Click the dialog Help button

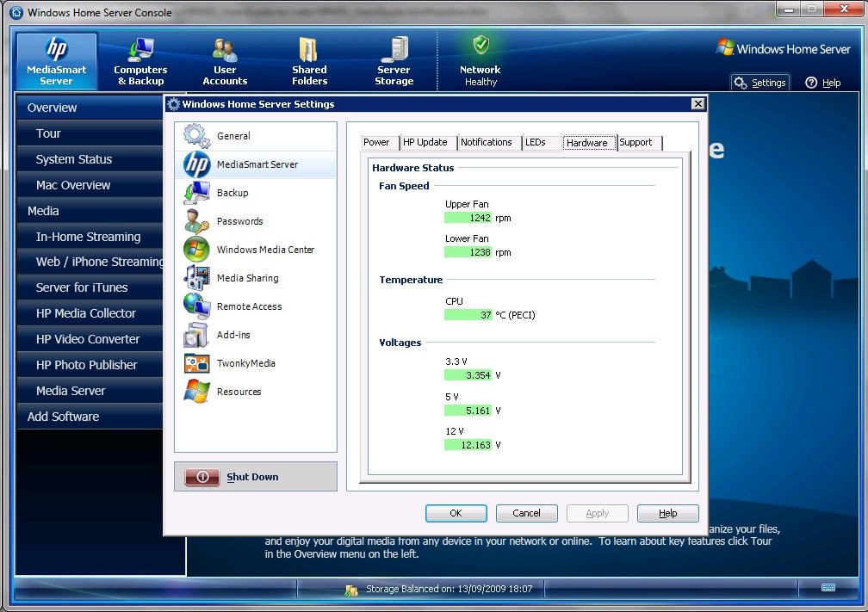pyautogui.click(x=667, y=514)
